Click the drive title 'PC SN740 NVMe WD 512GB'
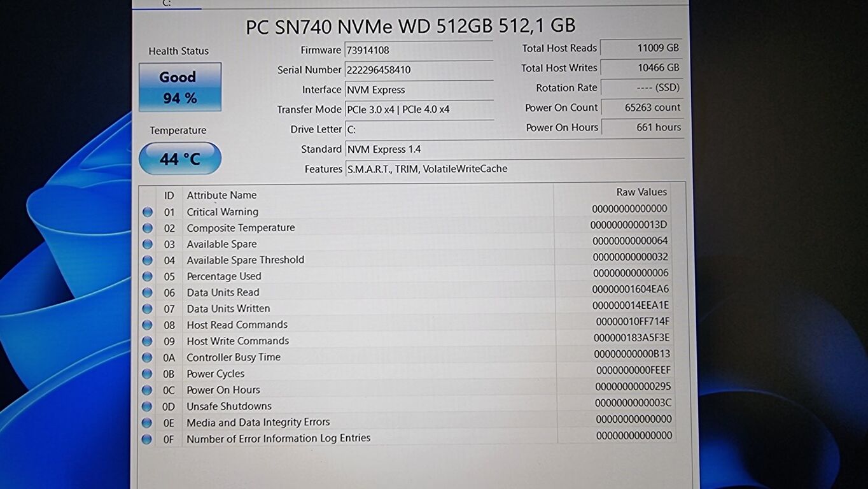 (x=410, y=26)
